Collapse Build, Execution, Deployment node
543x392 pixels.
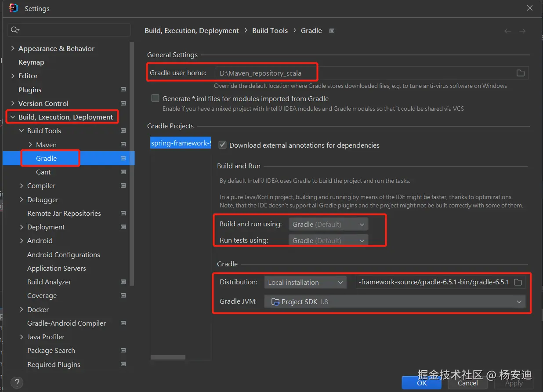tap(13, 117)
